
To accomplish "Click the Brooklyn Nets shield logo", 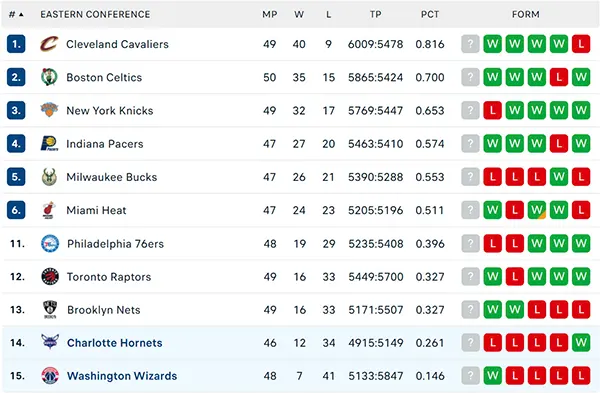I will pos(50,310).
